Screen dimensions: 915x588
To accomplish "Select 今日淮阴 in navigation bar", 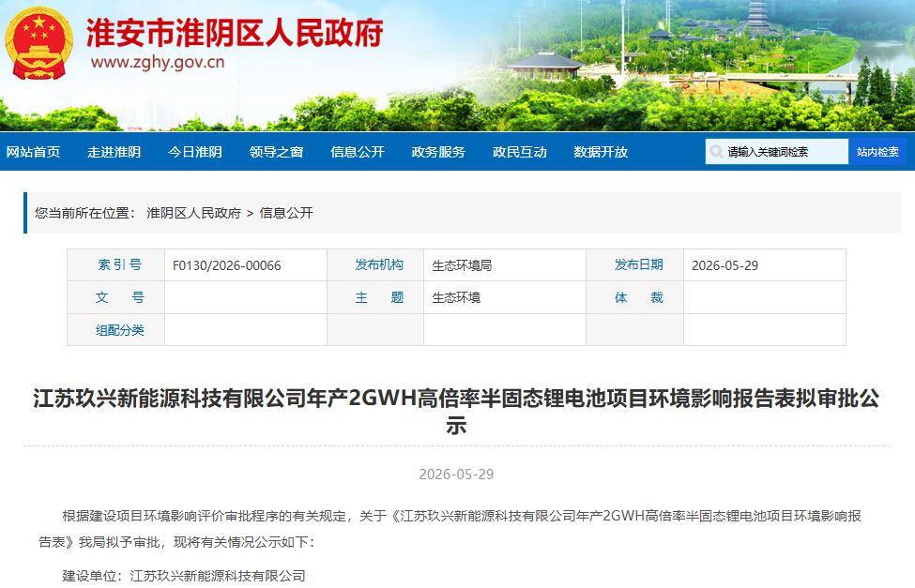I will 195,152.
